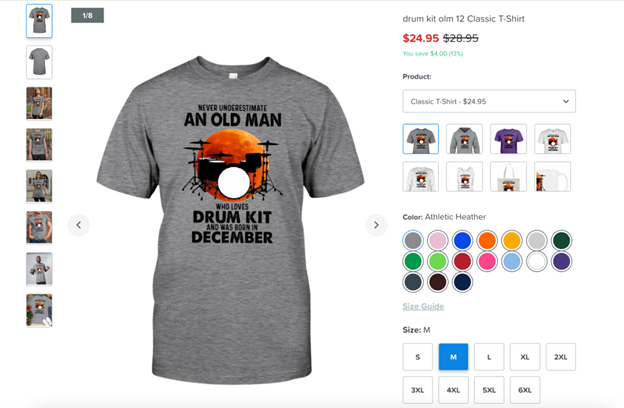624x408 pixels.
Task: Choose the purple t-shirt product icon
Action: pos(508,139)
